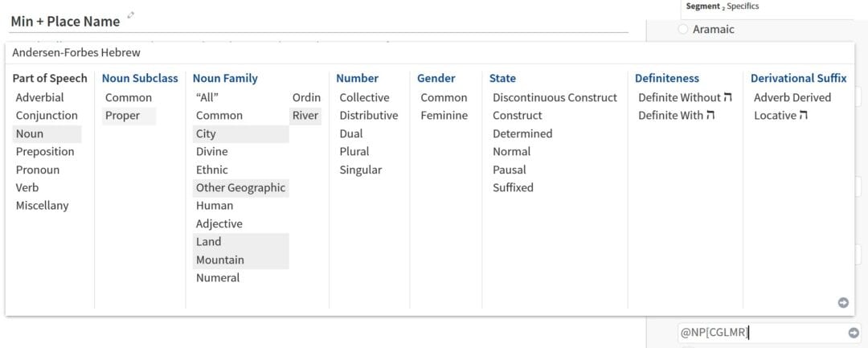The width and height of the screenshot is (868, 348).
Task: Choose Construct under State
Action: point(518,116)
